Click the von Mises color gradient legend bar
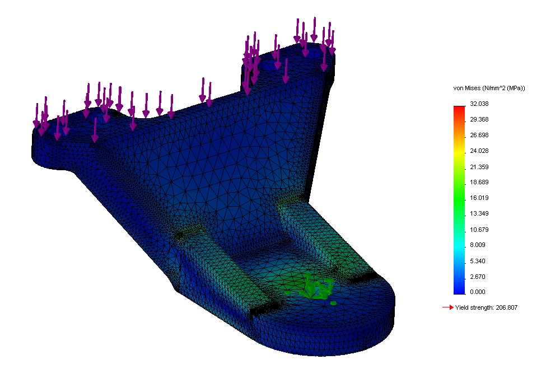Image resolution: width=560 pixels, height=392 pixels. [x=459, y=200]
